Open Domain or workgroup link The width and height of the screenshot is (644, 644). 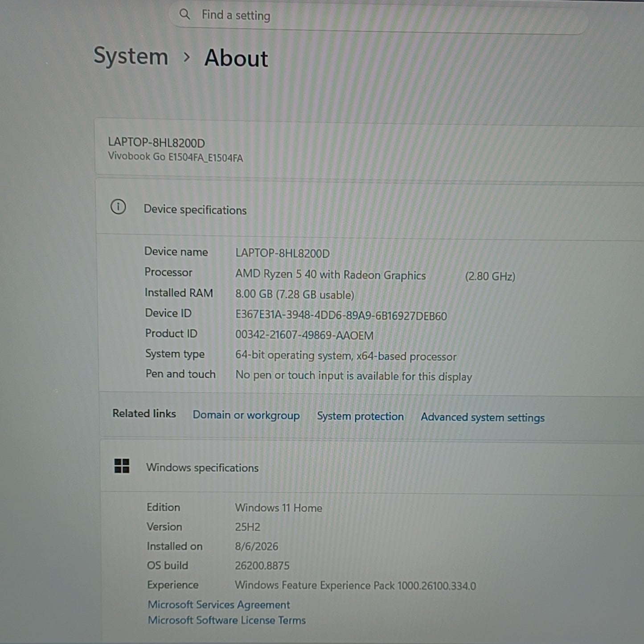(x=246, y=415)
